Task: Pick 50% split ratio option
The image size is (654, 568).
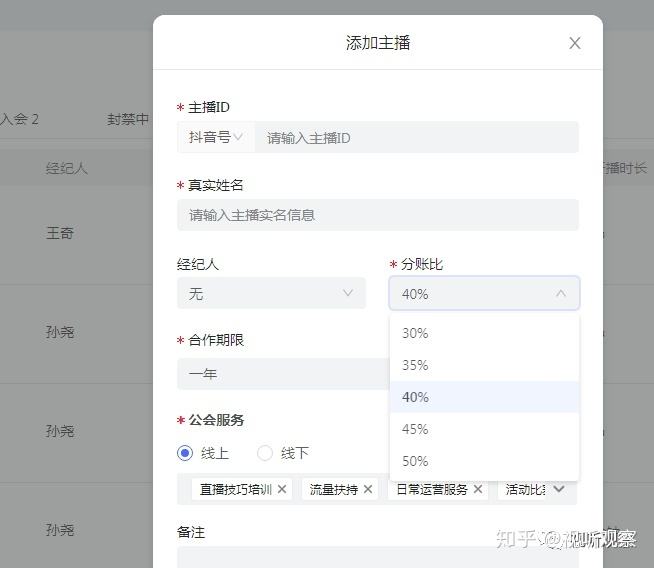Action: [x=484, y=461]
